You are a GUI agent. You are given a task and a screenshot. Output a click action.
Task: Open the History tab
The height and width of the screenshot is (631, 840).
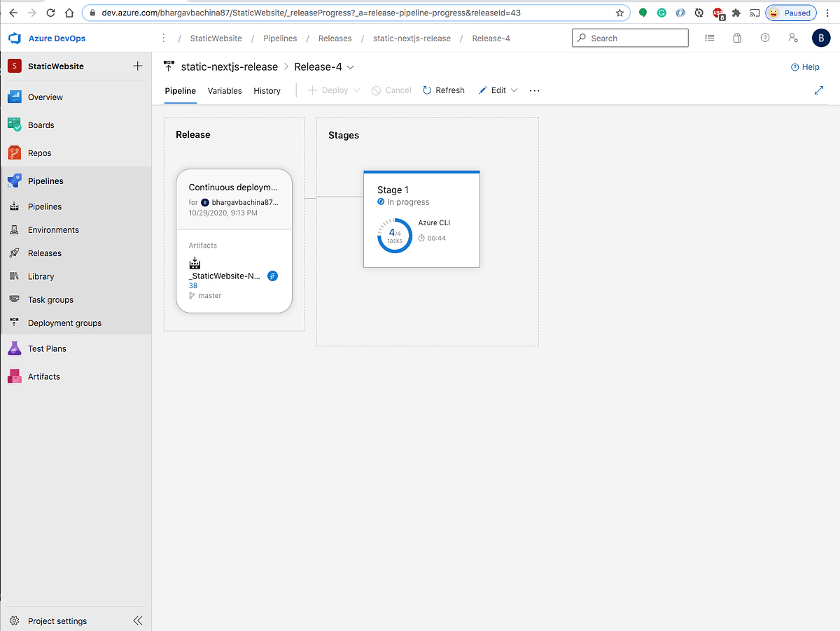point(267,90)
